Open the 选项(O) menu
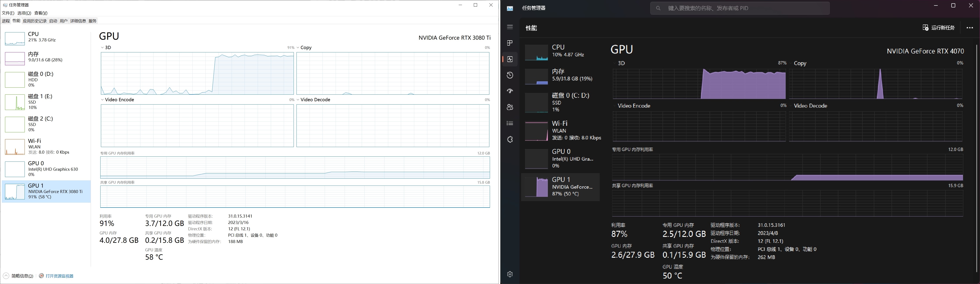980x284 pixels. 24,13
